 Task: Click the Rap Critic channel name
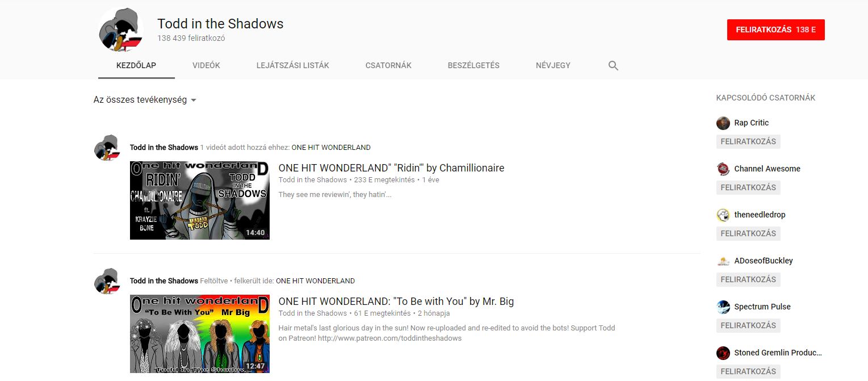click(751, 123)
